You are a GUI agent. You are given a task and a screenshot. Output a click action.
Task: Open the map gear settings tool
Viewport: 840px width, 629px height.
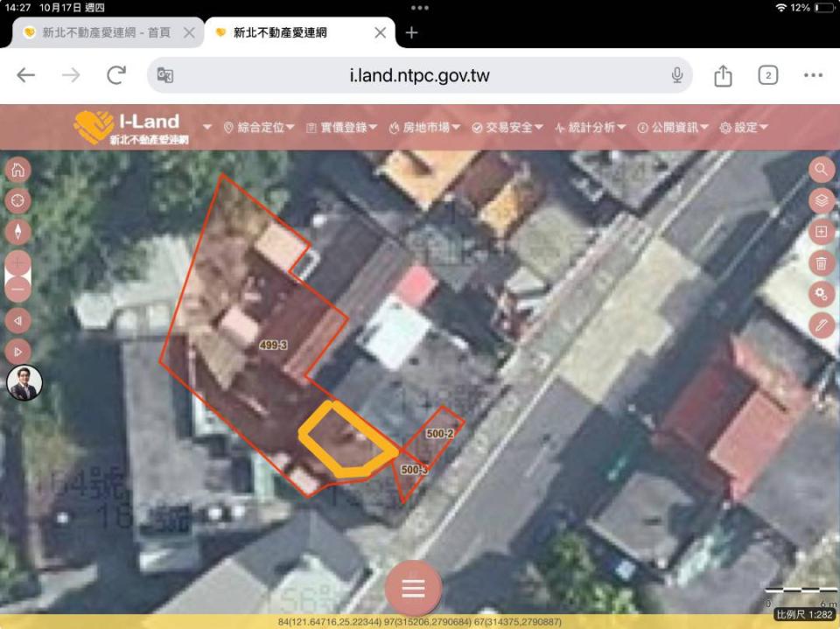(x=821, y=294)
